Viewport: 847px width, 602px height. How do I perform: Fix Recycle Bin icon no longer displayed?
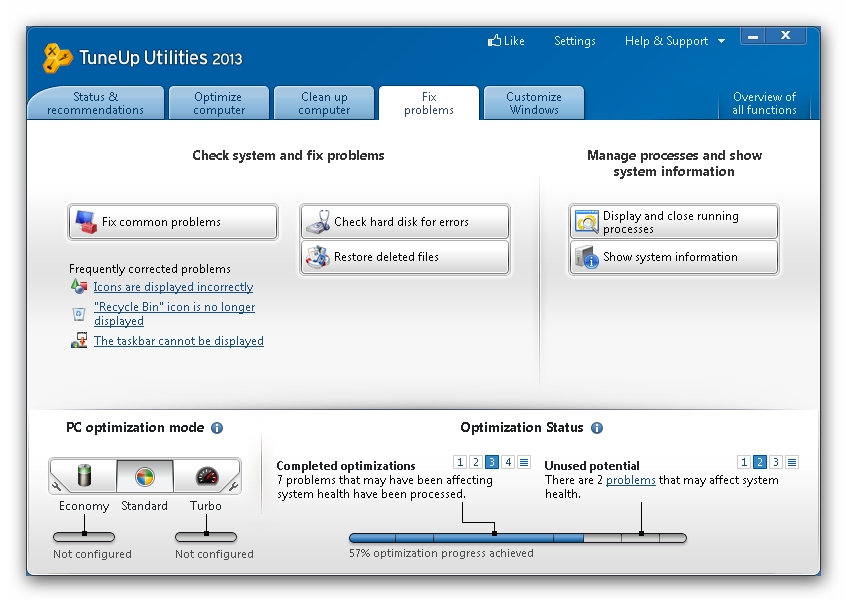[174, 314]
